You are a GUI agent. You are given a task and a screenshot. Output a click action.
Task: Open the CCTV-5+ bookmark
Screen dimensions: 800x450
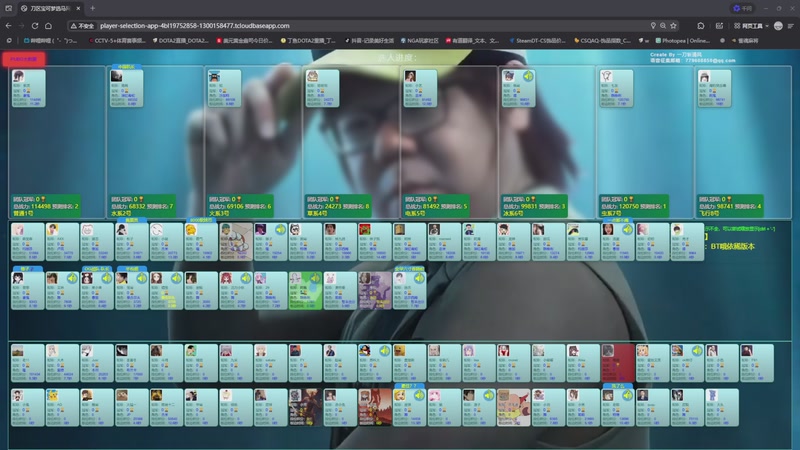(117, 40)
